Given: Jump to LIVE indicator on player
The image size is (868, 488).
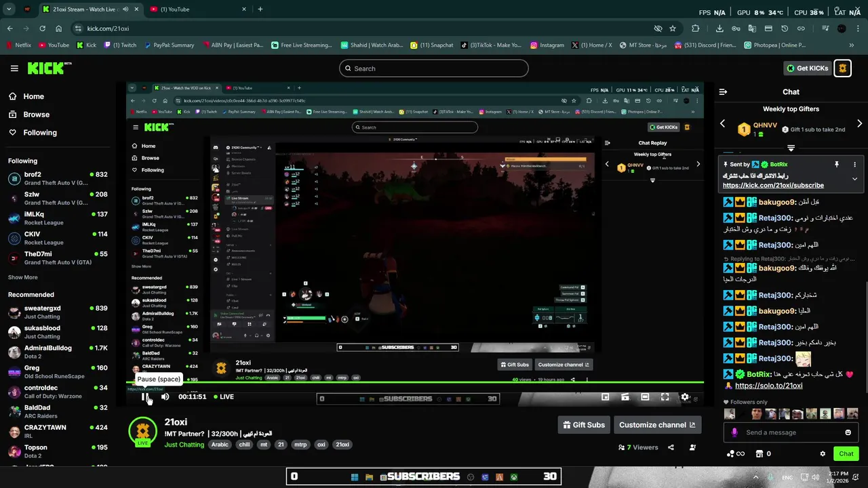Looking at the screenshot, I should (224, 397).
